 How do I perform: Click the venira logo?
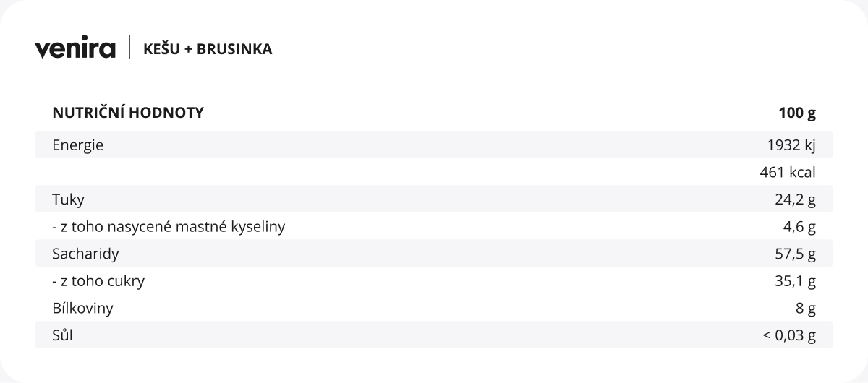pyautogui.click(x=75, y=49)
